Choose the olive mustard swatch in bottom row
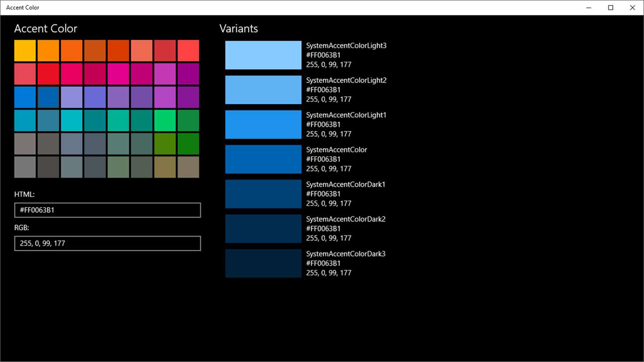 pos(165,167)
